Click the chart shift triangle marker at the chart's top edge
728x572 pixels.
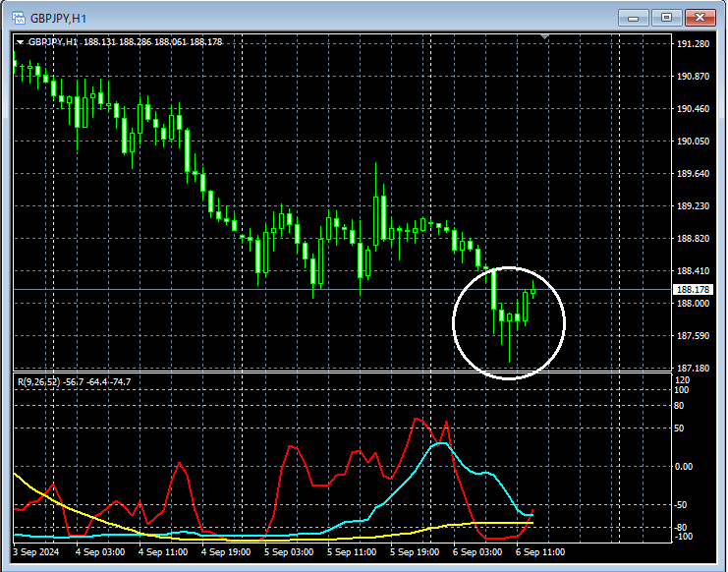point(544,36)
